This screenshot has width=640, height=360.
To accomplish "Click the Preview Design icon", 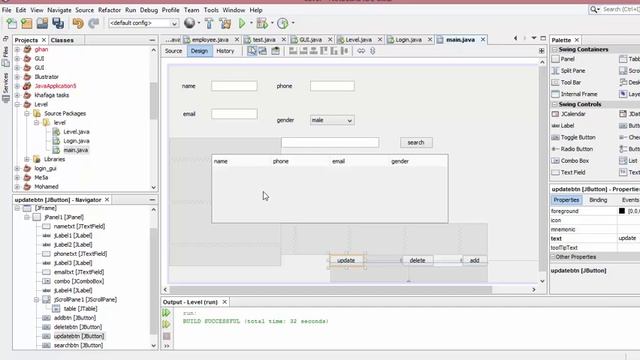I will coord(276,51).
